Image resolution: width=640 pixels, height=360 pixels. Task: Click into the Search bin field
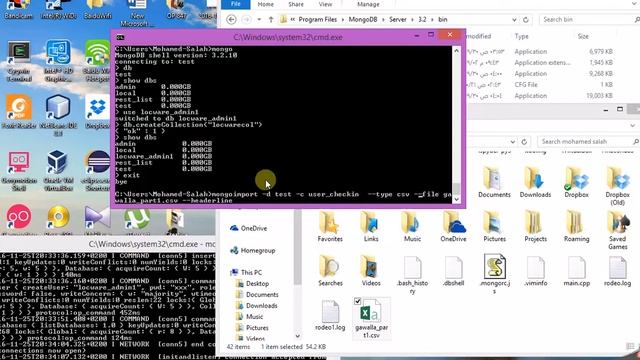click(x=588, y=19)
